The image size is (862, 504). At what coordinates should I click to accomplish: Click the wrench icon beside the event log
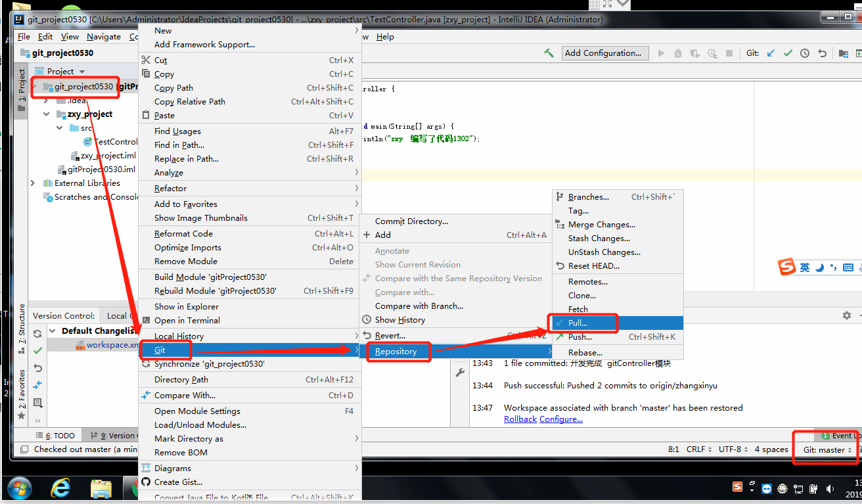[x=460, y=372]
